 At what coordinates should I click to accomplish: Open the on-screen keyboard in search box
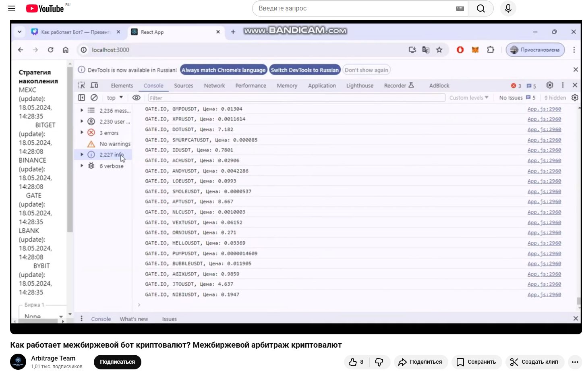coord(460,8)
